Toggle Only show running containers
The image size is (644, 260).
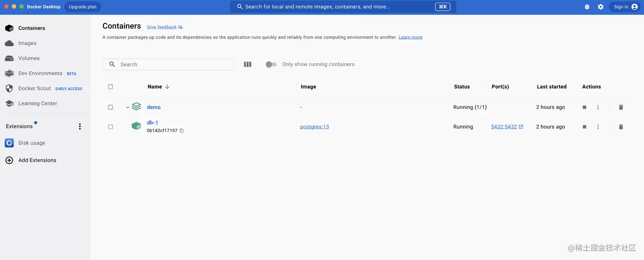click(271, 64)
